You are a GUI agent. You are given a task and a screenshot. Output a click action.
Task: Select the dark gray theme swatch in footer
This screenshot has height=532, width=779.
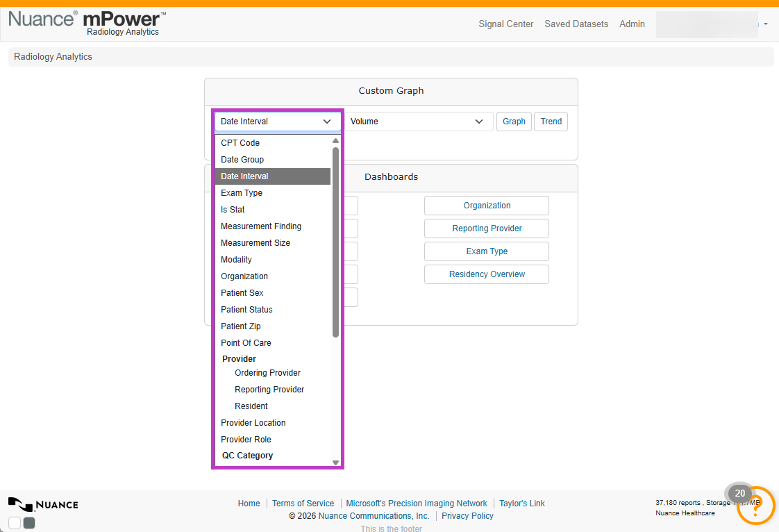(29, 522)
